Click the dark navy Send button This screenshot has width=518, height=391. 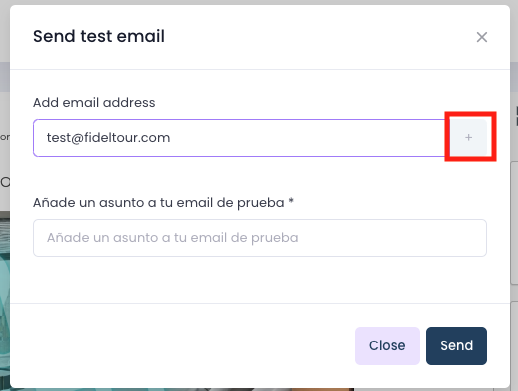(456, 346)
